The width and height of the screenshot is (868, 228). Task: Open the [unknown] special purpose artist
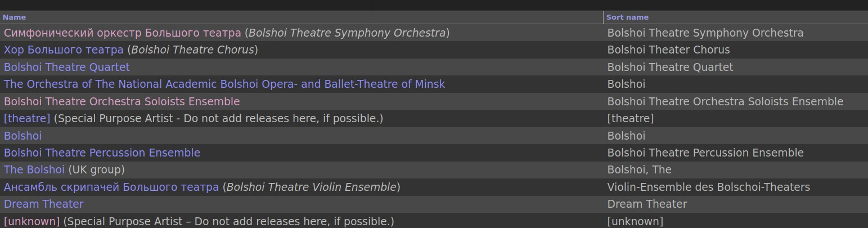click(32, 221)
